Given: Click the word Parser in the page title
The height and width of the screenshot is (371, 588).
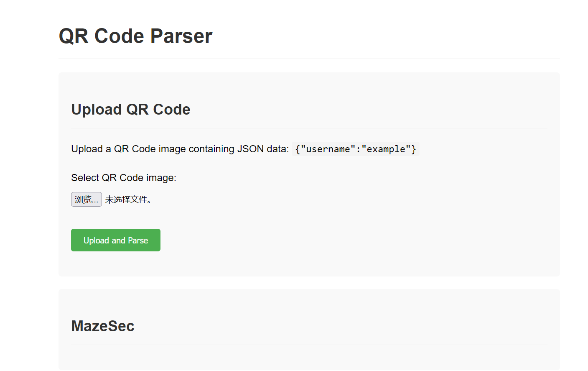Looking at the screenshot, I should [181, 36].
